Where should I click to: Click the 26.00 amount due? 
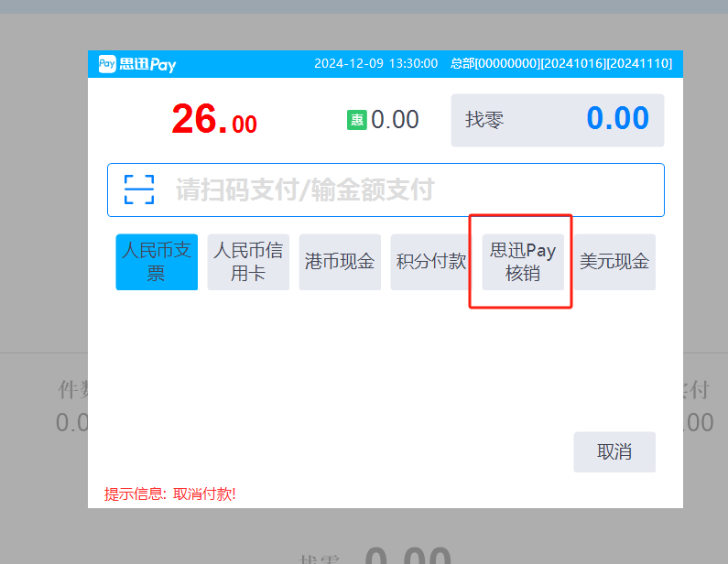[x=214, y=119]
